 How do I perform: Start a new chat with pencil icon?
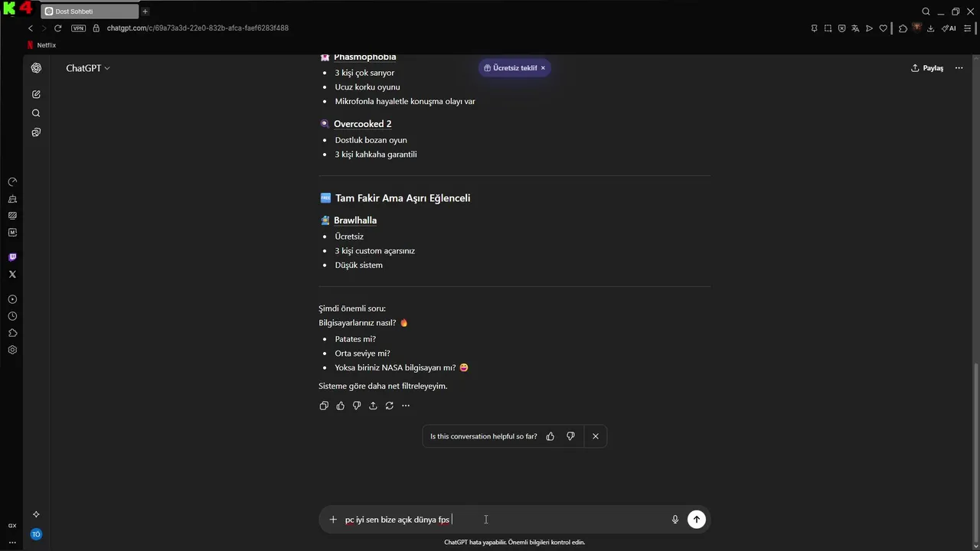[x=36, y=94]
